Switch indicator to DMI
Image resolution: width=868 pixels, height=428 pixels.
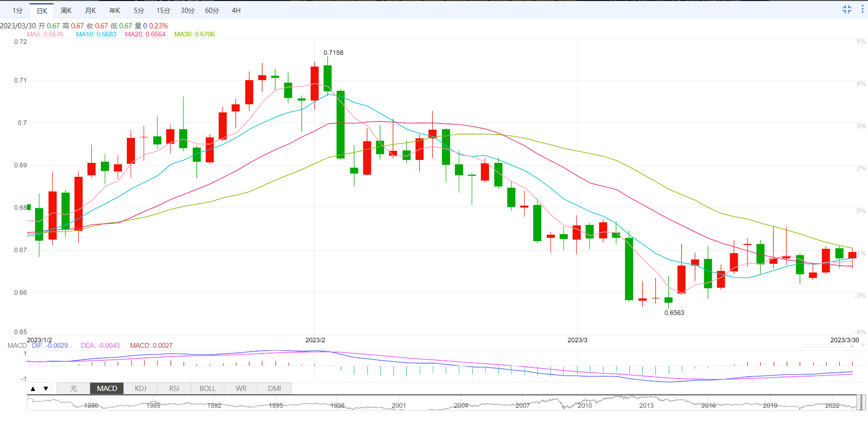click(x=274, y=388)
